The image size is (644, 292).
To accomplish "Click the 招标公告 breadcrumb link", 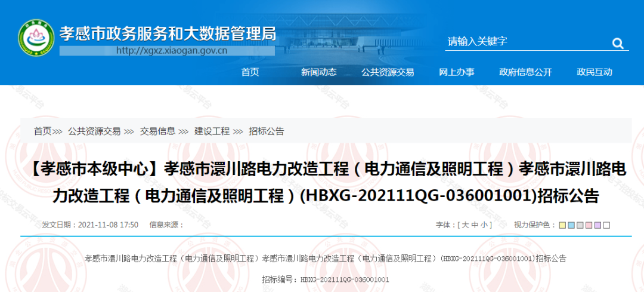I will coord(267,131).
